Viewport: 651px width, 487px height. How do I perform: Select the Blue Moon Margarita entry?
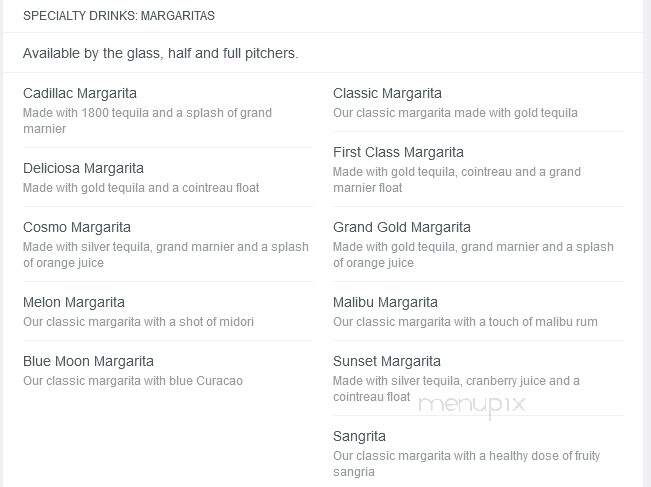(88, 362)
